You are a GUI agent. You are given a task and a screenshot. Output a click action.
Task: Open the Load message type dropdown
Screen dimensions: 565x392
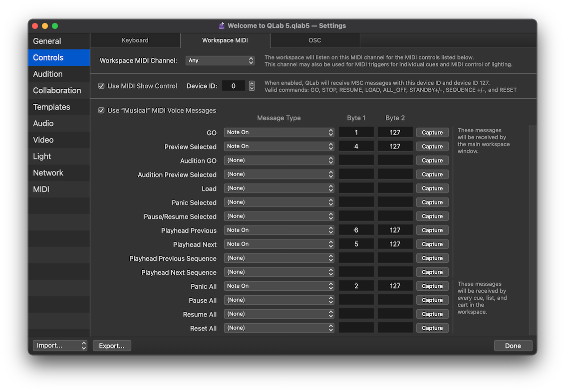[279, 188]
